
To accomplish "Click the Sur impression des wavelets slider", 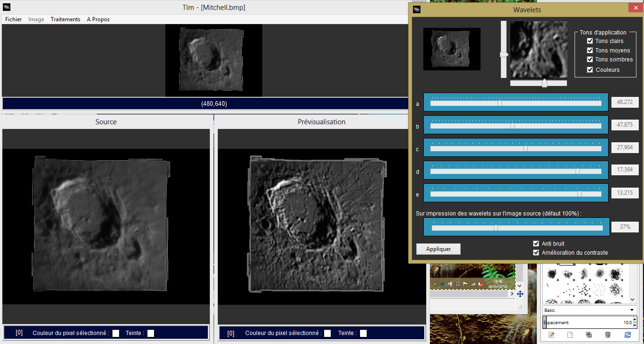I will pos(517,228).
